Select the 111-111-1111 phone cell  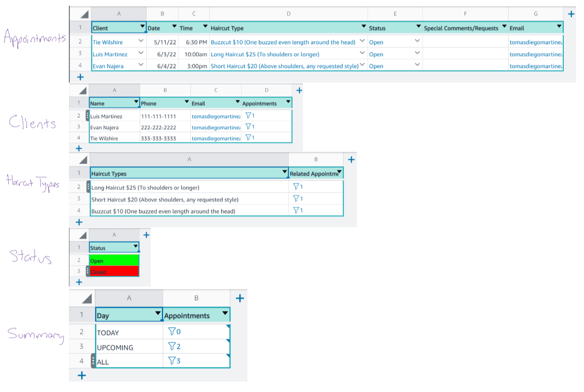pos(165,116)
